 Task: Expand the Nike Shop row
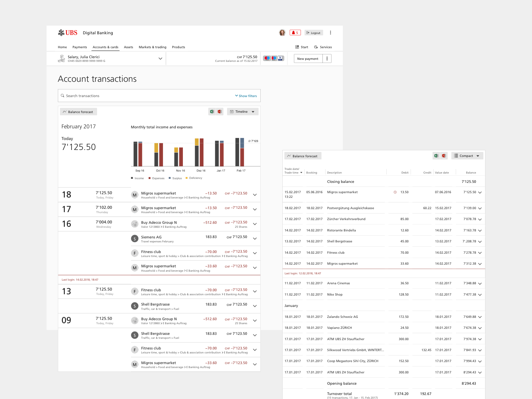tap(480, 295)
